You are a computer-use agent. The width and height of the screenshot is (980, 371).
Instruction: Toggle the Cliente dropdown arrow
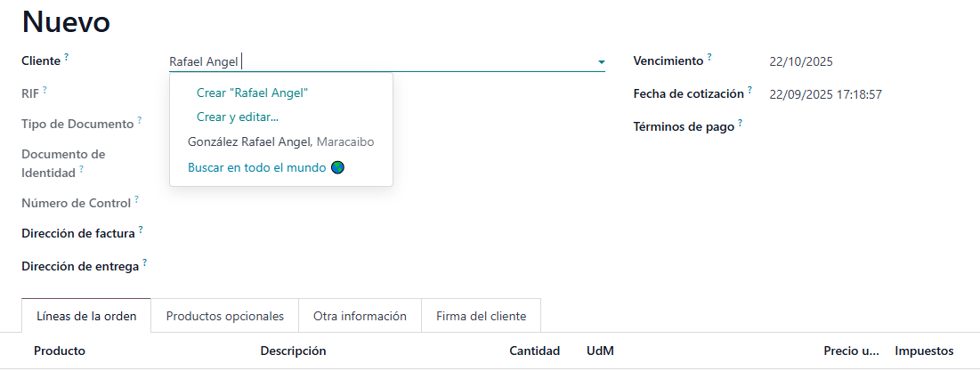pos(601,62)
